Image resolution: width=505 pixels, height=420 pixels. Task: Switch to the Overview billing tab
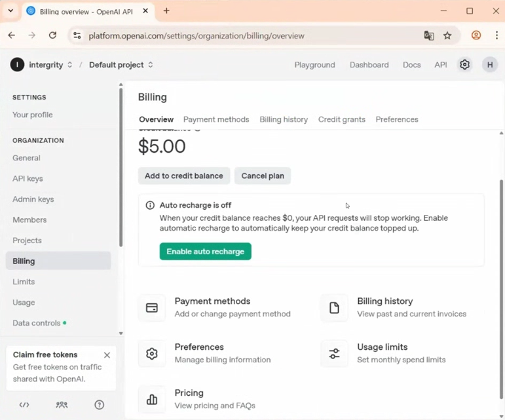(156, 119)
